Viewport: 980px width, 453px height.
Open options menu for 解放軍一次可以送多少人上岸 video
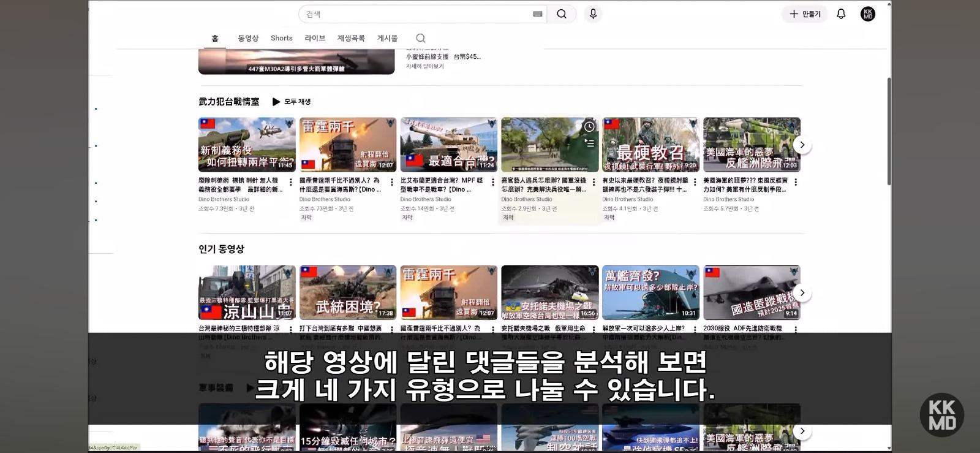(x=695, y=330)
